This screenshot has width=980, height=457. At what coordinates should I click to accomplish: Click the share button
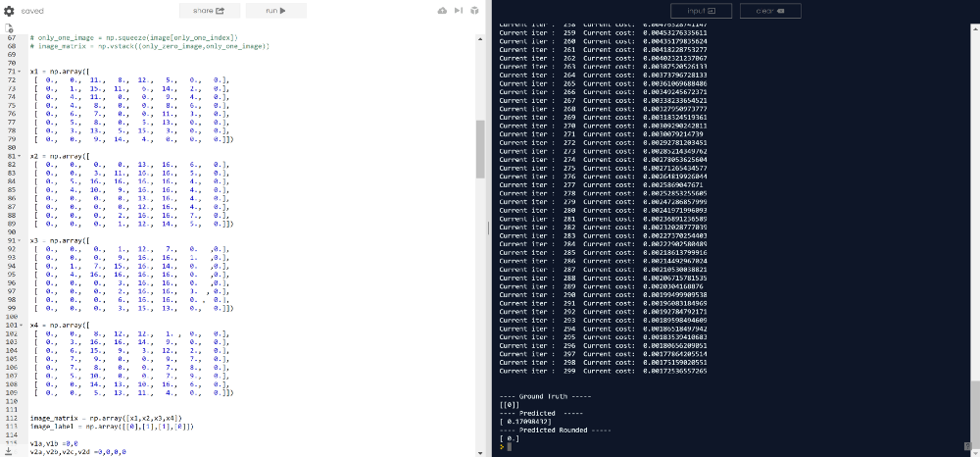pos(210,11)
